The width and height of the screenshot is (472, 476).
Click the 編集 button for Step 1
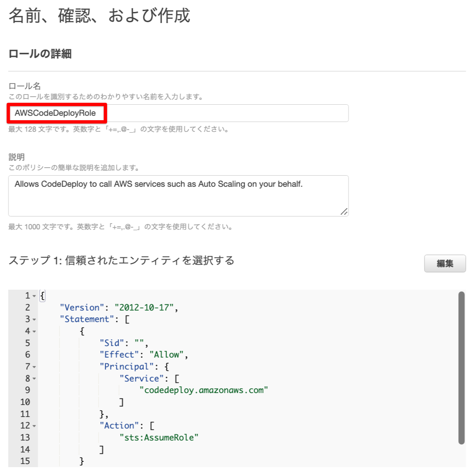coord(445,263)
